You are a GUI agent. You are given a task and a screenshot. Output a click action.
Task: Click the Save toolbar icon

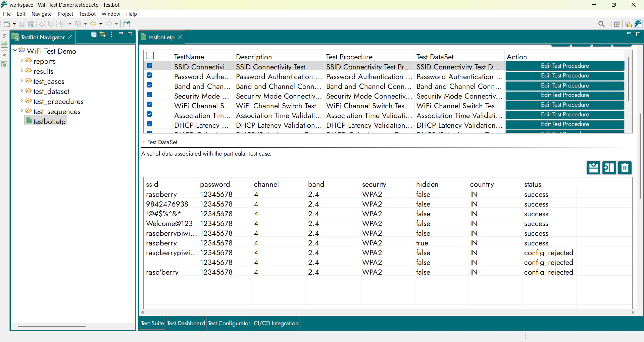pos(22,24)
